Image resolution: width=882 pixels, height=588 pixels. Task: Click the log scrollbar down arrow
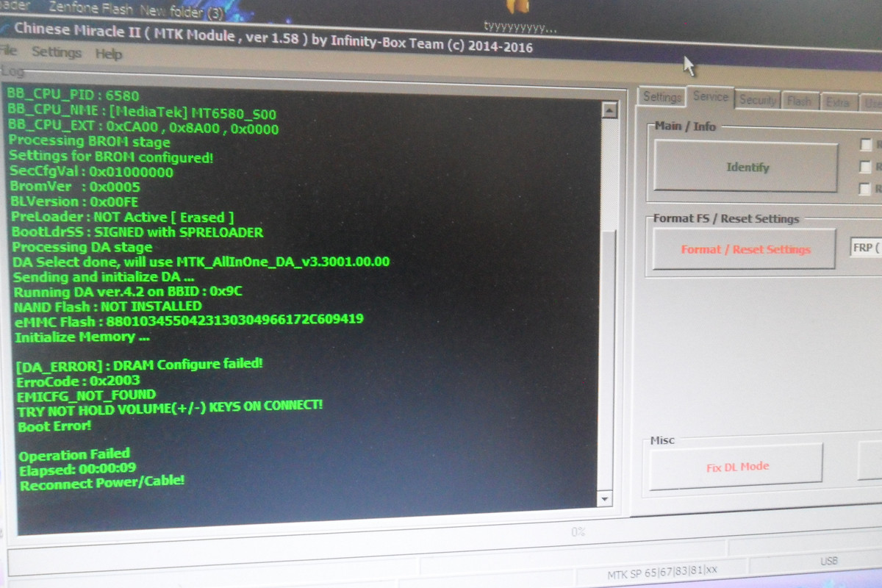606,499
